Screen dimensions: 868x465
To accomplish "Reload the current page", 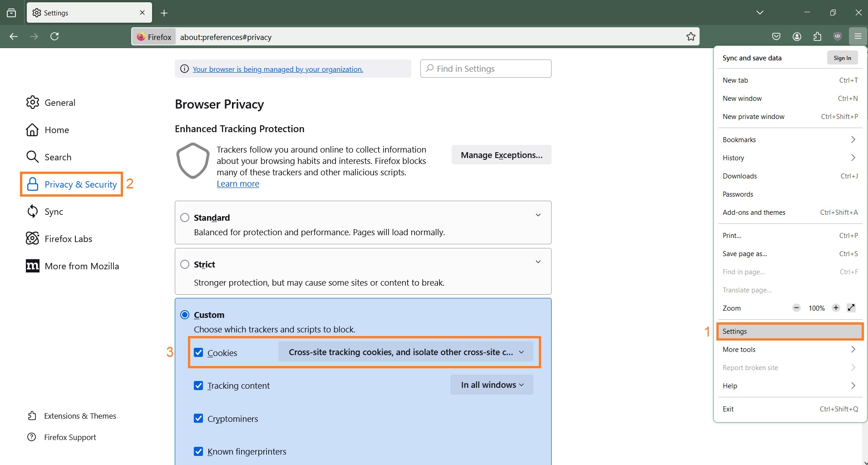I will [54, 36].
